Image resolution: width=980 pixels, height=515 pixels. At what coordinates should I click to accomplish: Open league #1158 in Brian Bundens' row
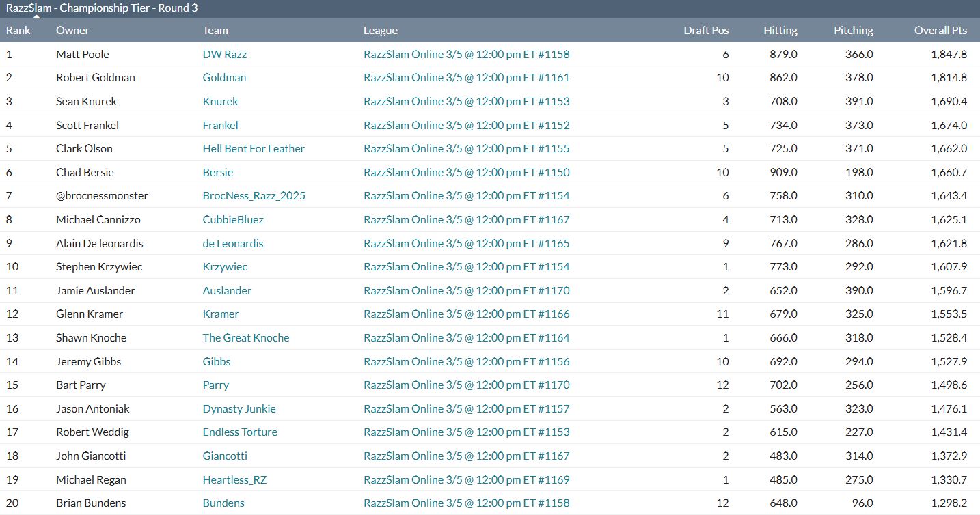tap(467, 503)
